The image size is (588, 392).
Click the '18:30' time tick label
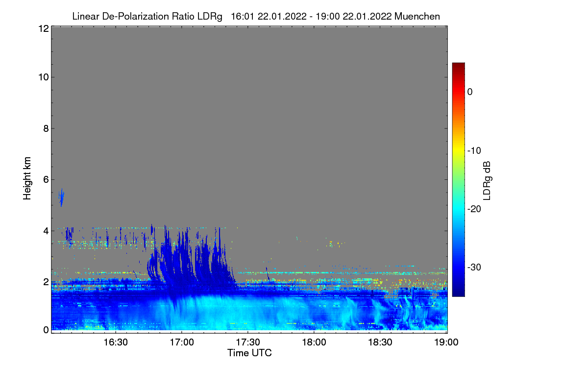380,342
